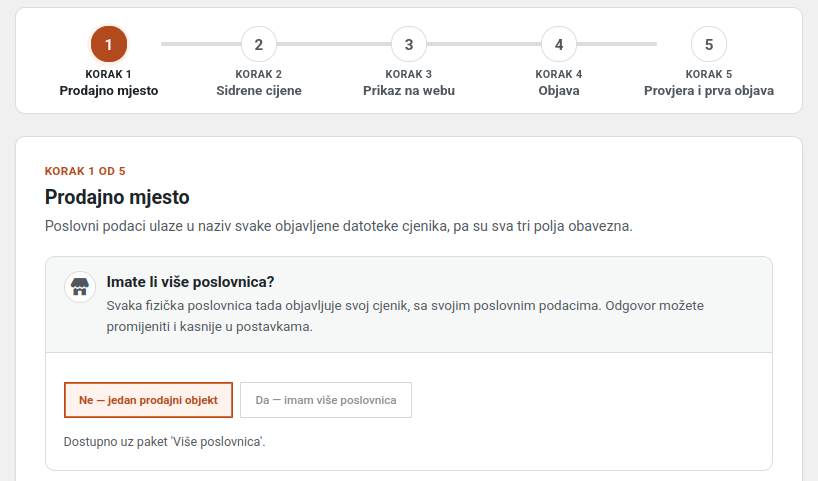The width and height of the screenshot is (818, 481).
Task: Open step 5 circle
Action: coord(709,44)
